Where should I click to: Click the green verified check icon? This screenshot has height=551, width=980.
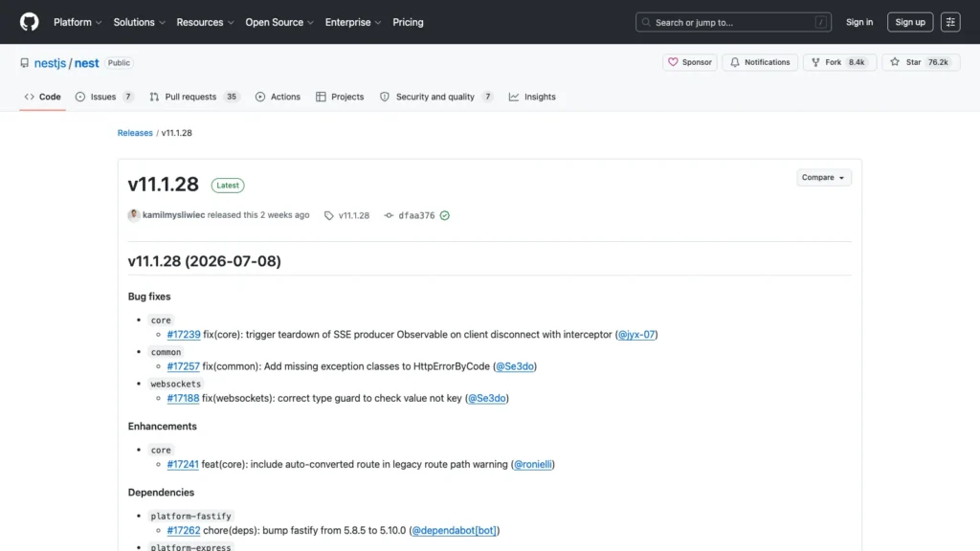(444, 215)
